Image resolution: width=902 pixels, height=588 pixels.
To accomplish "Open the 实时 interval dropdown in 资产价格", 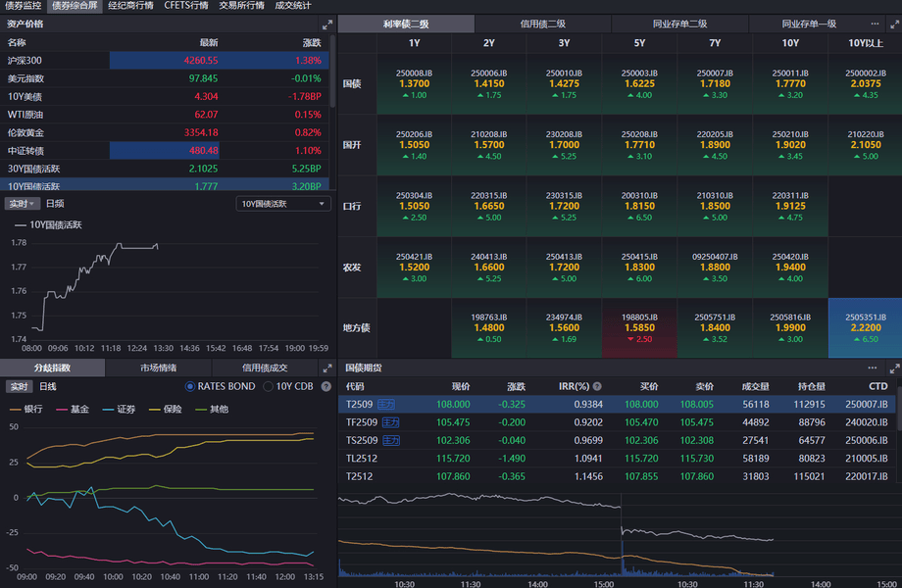I will click(x=22, y=204).
